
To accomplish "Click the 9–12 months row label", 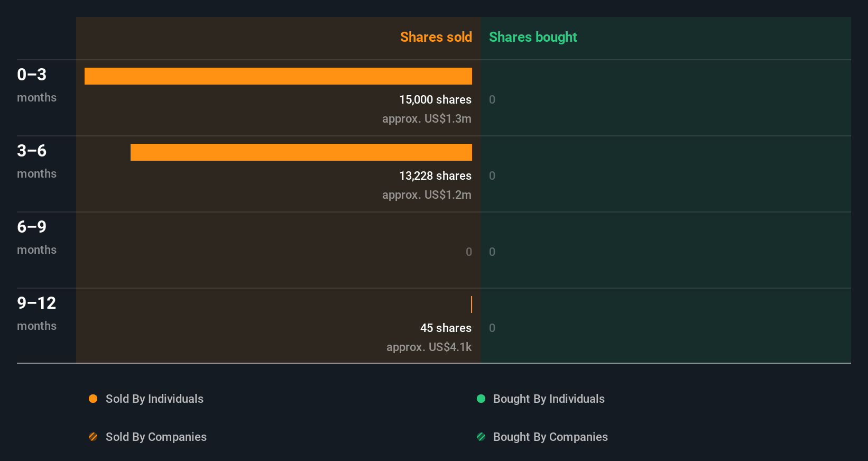I will coord(36,313).
